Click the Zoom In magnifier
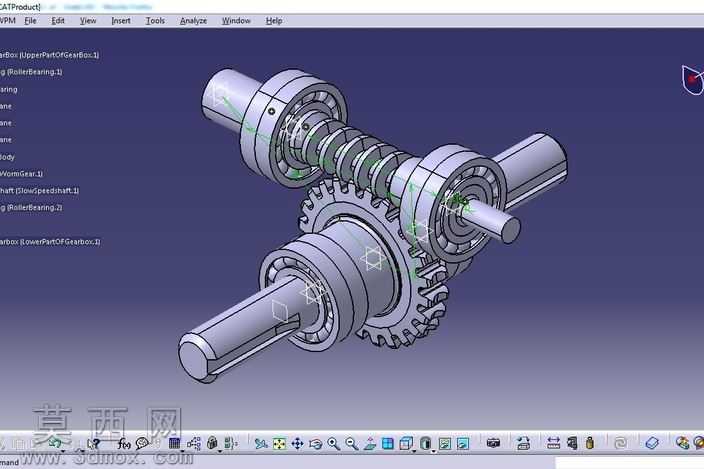This screenshot has width=704, height=469. click(x=334, y=444)
